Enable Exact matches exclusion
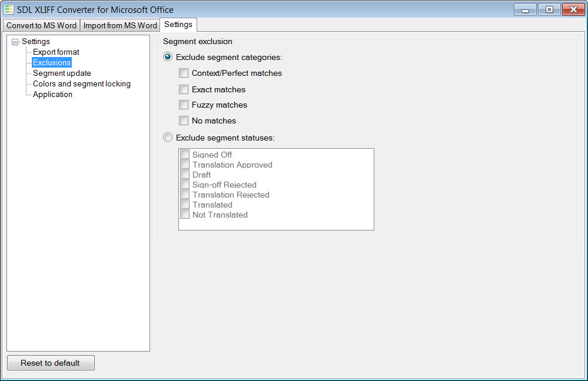Viewport: 588px width, 381px height. [x=184, y=89]
